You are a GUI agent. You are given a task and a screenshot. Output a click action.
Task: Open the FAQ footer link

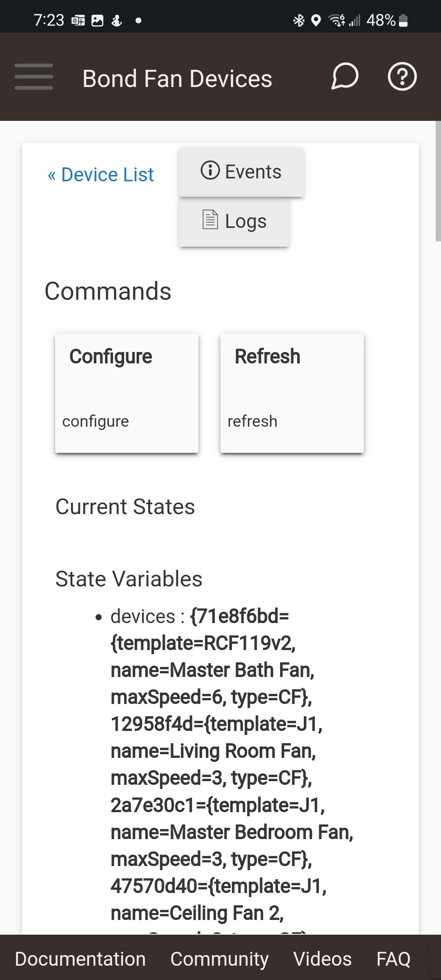pos(393,959)
